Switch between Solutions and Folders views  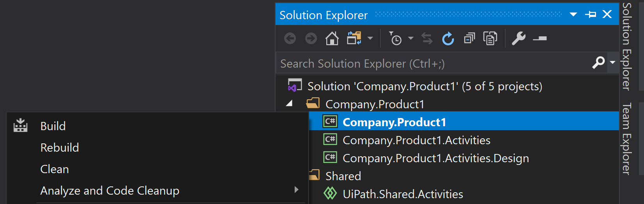click(354, 38)
